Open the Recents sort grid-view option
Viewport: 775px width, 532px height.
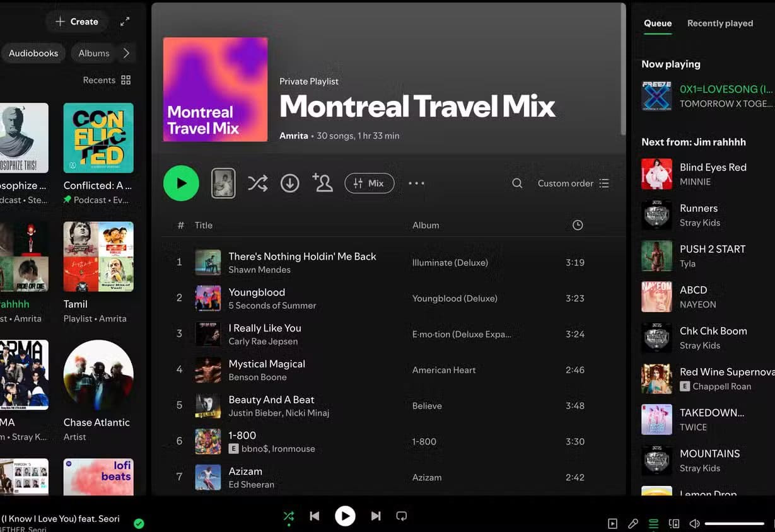pyautogui.click(x=107, y=80)
